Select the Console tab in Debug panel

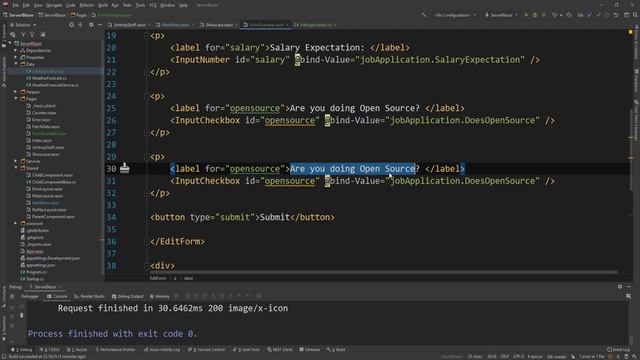[57, 296]
